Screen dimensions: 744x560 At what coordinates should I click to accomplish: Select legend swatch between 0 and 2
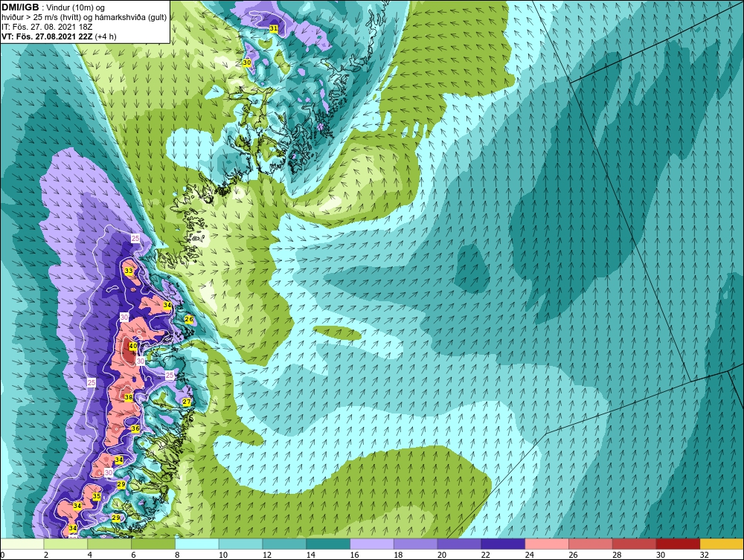22,544
